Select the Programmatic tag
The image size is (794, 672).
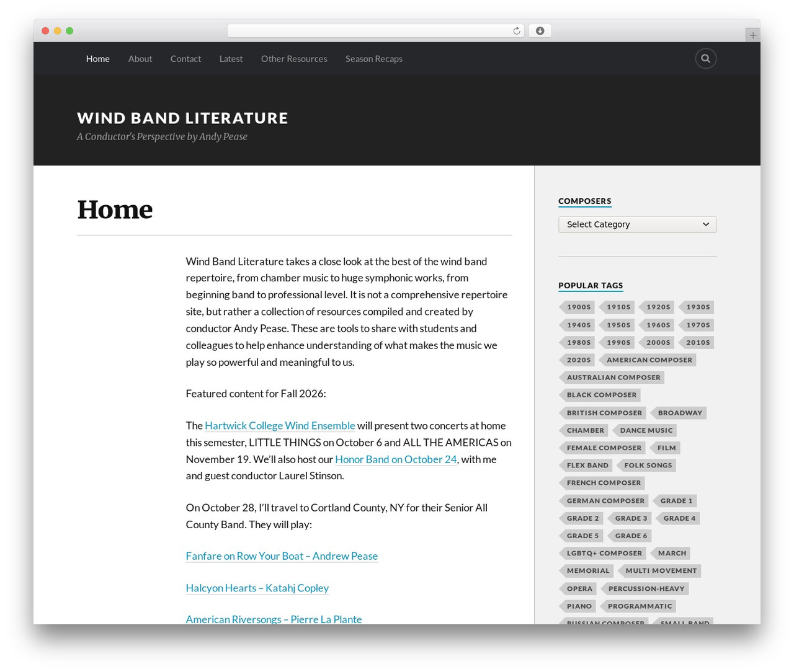pyautogui.click(x=638, y=606)
